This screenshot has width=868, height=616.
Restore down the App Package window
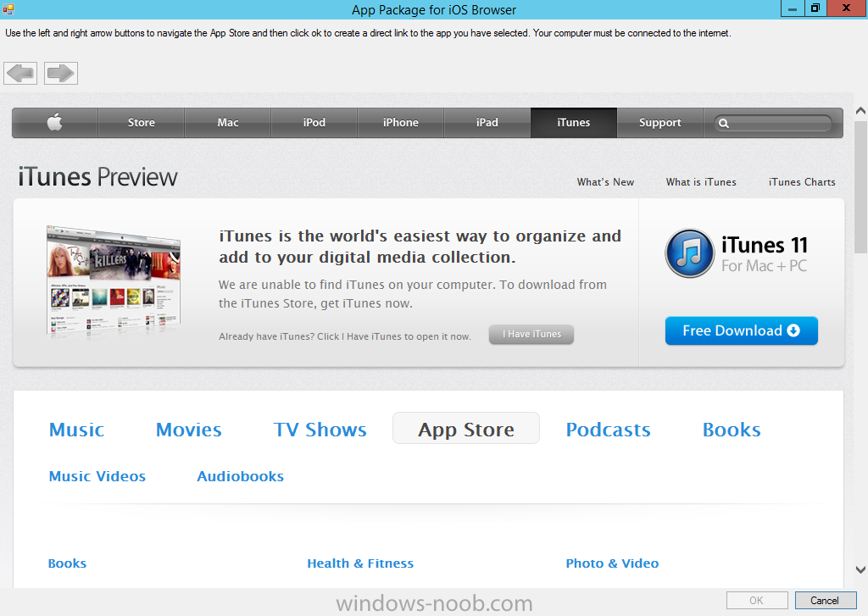tap(815, 8)
